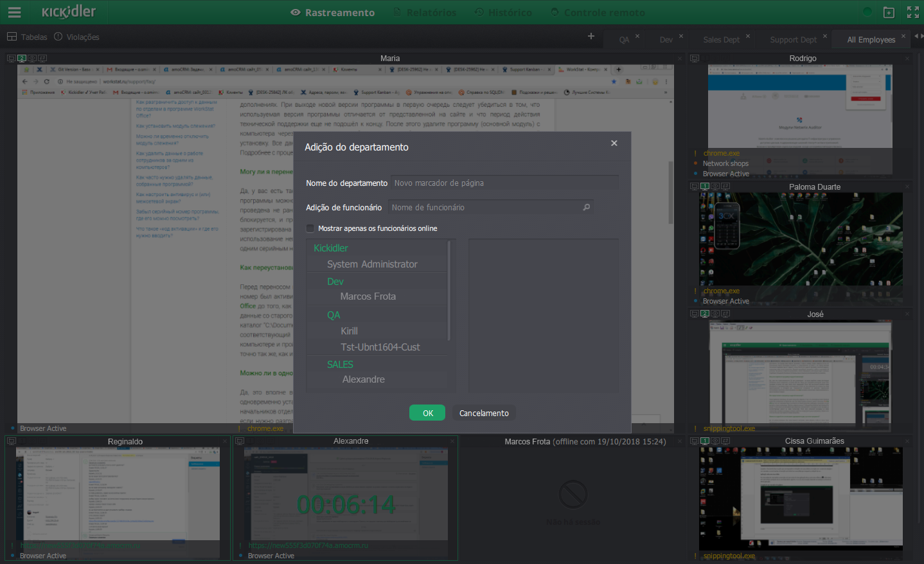The width and height of the screenshot is (924, 564).
Task: Click Maria's monitor icon
Action: tap(11, 58)
